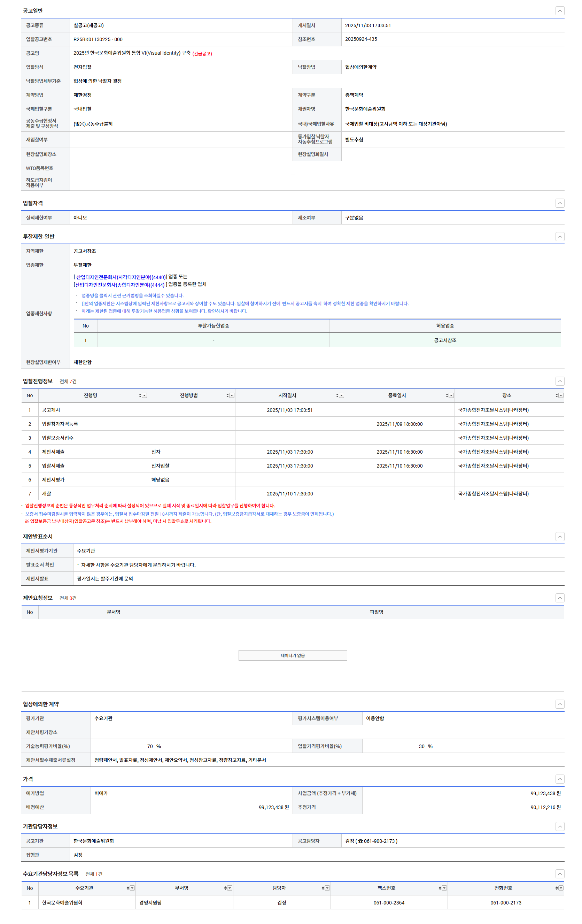Collapse the 기관담당자정보 section
This screenshot has width=582, height=924.
(x=559, y=826)
